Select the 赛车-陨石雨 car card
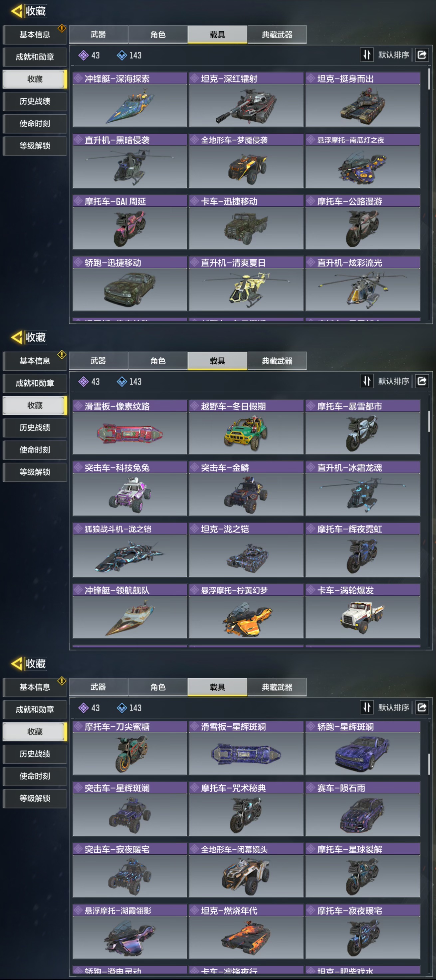Image resolution: width=436 pixels, height=980 pixels. [362, 809]
